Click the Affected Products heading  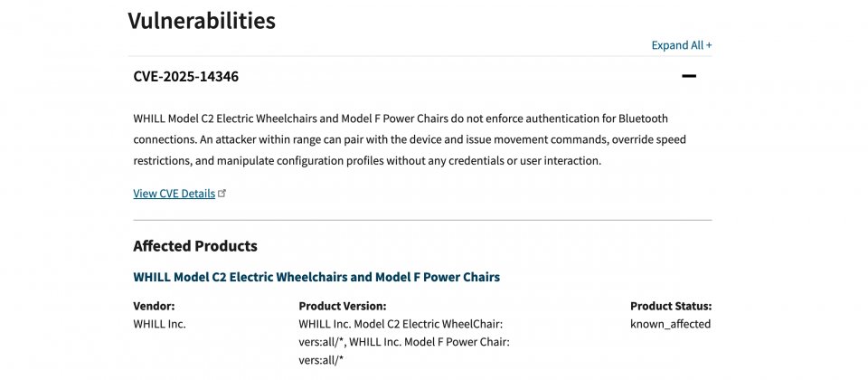pyautogui.click(x=194, y=246)
